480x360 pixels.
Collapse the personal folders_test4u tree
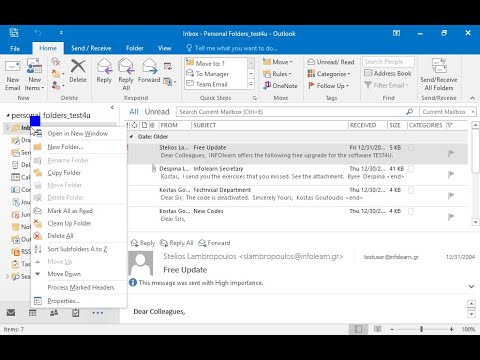(8, 116)
